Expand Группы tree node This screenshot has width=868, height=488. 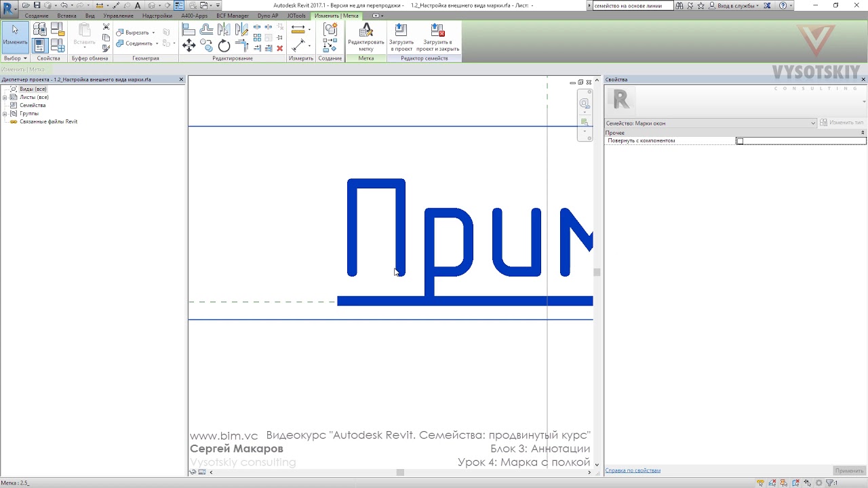[5, 113]
